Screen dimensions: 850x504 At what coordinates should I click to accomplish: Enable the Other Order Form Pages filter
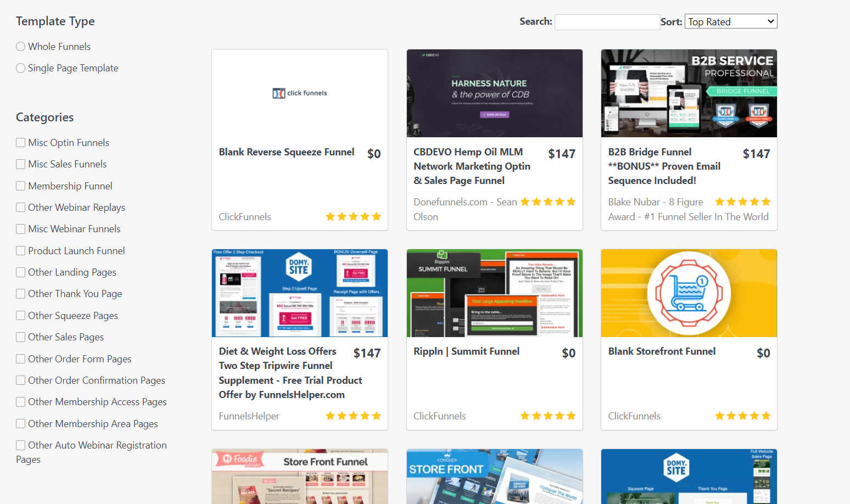tap(21, 359)
